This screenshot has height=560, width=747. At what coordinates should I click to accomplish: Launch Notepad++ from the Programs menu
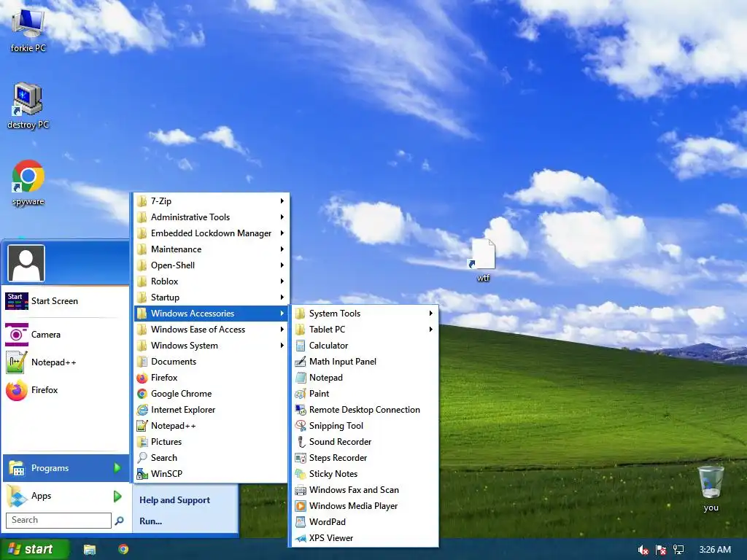click(211, 426)
